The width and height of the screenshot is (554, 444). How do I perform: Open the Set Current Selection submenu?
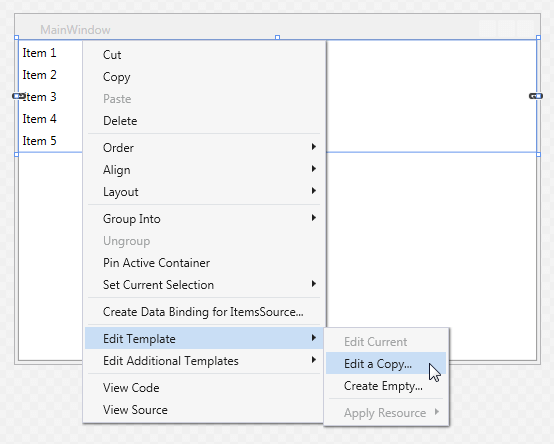click(x=204, y=285)
